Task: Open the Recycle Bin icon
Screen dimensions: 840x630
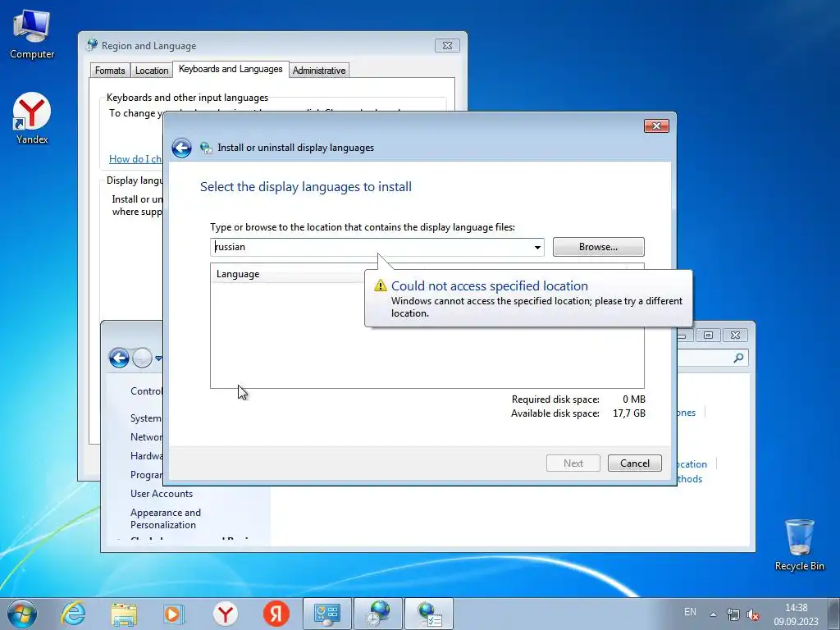Action: click(799, 545)
